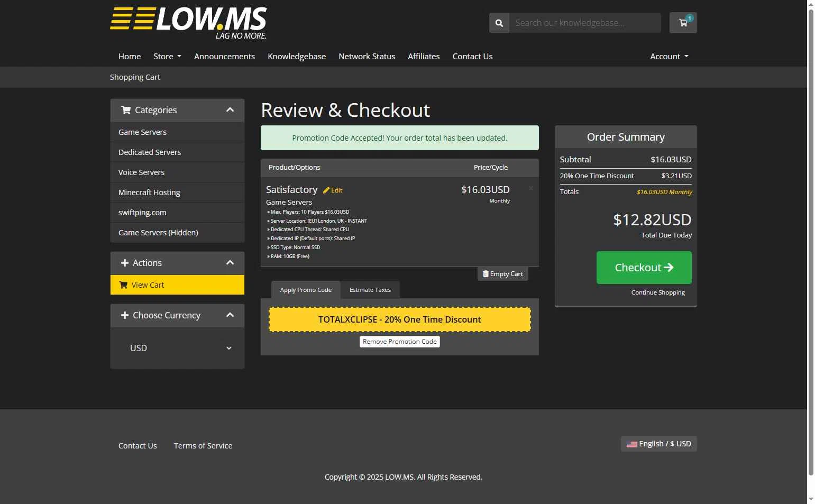Click the $12.82USD total due amount
Screen dimensions: 815x504
click(x=652, y=219)
